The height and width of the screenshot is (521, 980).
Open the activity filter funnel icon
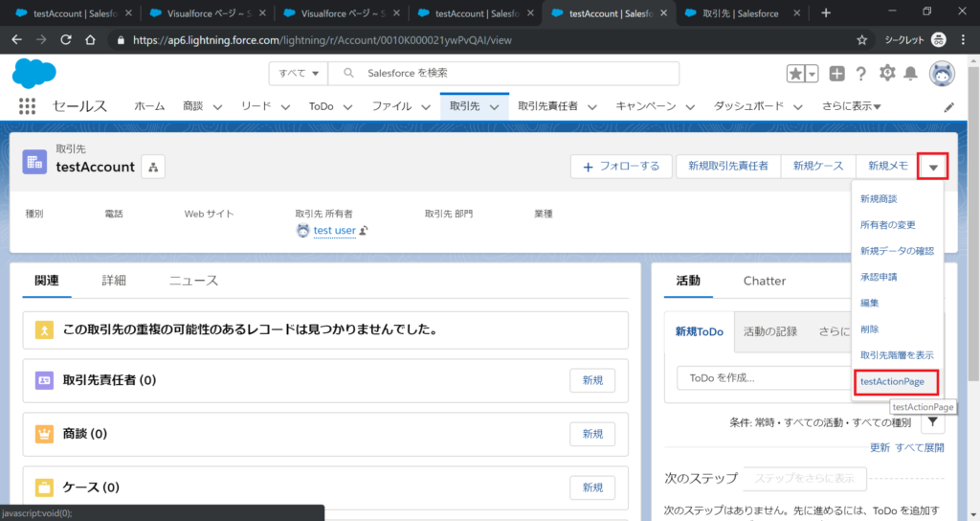pos(933,422)
